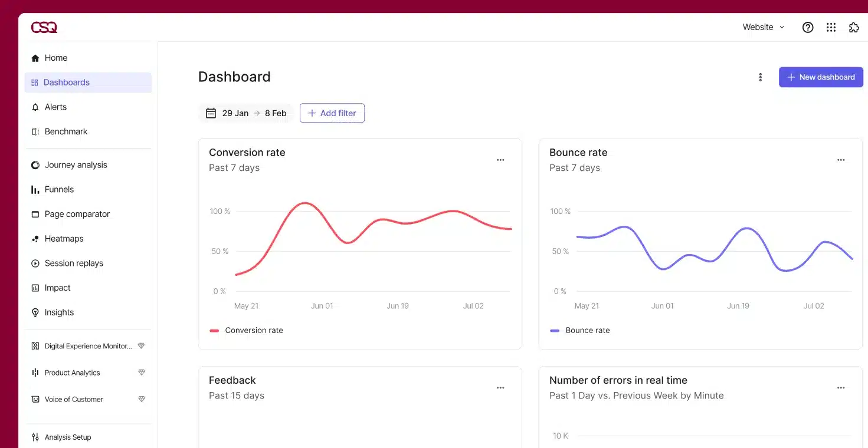Open the Page comparator
This screenshot has height=448, width=868.
pos(77,214)
